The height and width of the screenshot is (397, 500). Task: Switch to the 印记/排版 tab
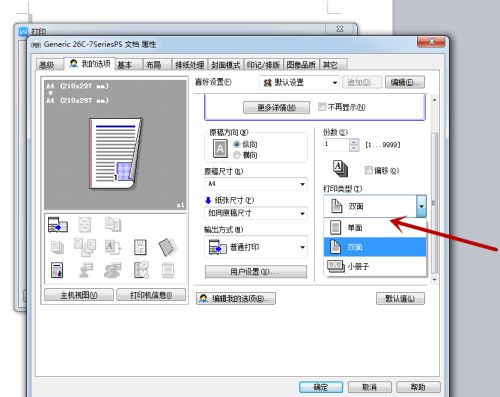point(263,65)
